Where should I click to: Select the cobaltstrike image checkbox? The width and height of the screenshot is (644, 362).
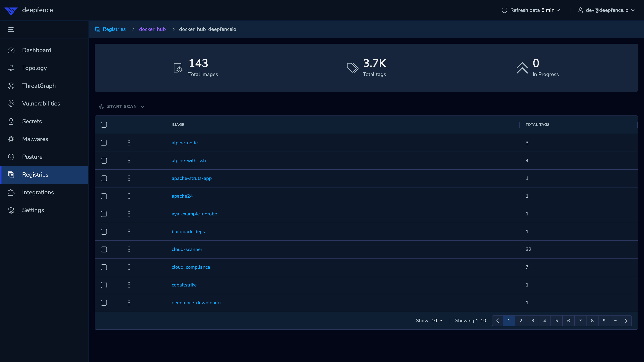[104, 285]
